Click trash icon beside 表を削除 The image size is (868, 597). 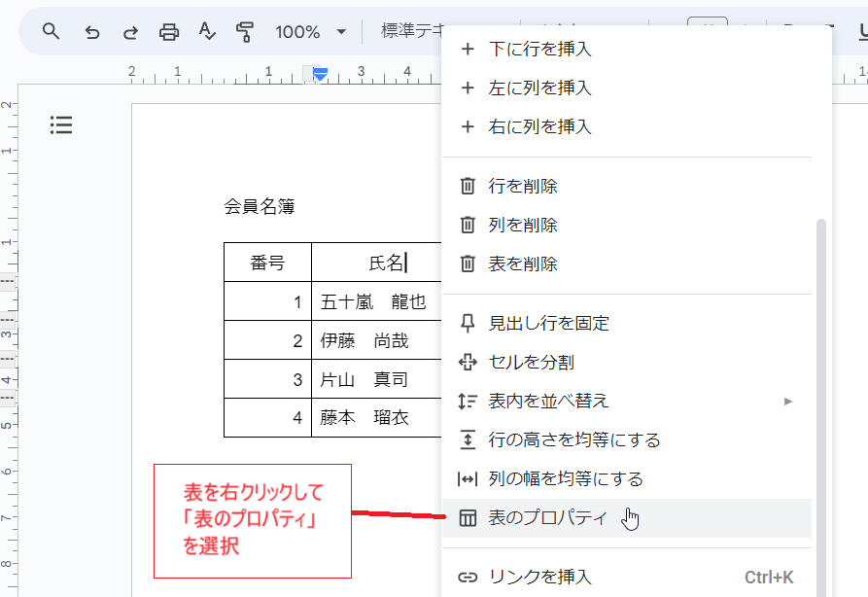pyautogui.click(x=468, y=263)
